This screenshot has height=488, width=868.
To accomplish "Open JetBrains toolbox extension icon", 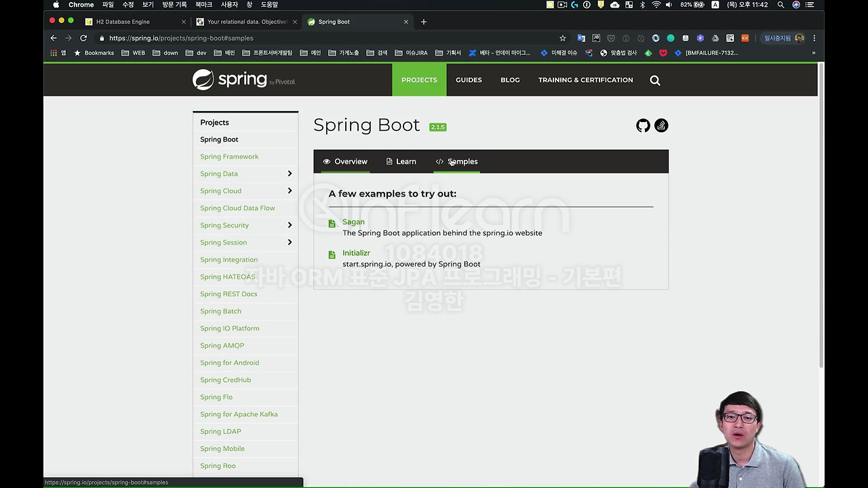I will click(x=596, y=38).
